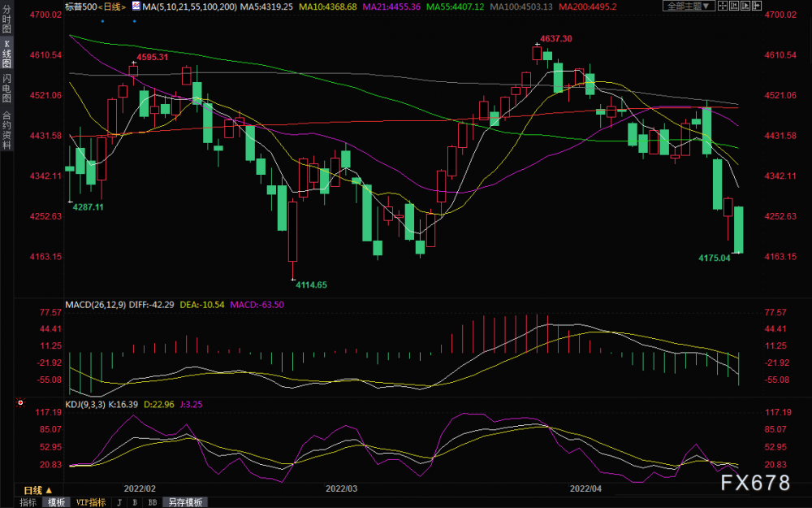Switch to the 闪电图 side tab
This screenshot has height=508, width=812.
click(6, 88)
